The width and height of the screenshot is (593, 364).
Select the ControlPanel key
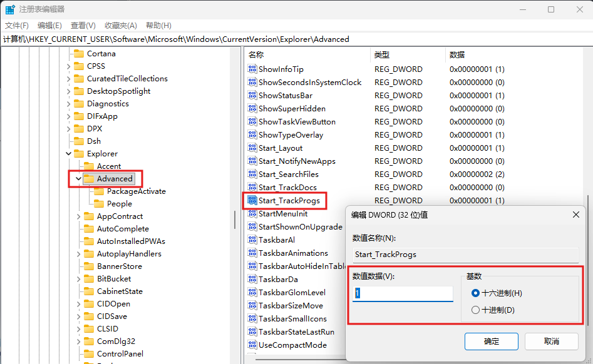coord(120,354)
